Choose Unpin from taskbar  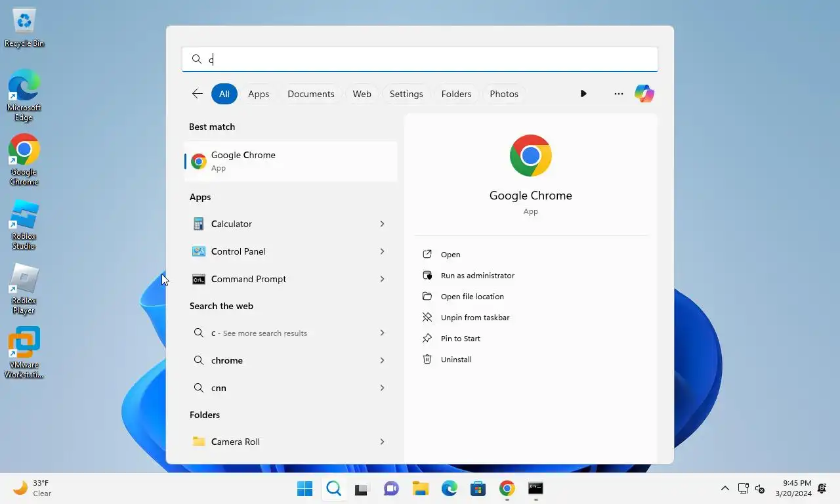(x=465, y=318)
